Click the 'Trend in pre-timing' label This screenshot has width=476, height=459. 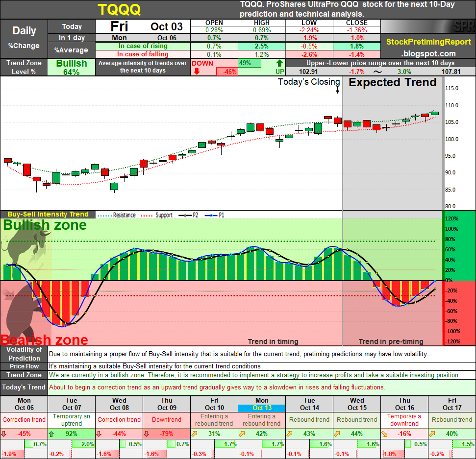(x=391, y=341)
